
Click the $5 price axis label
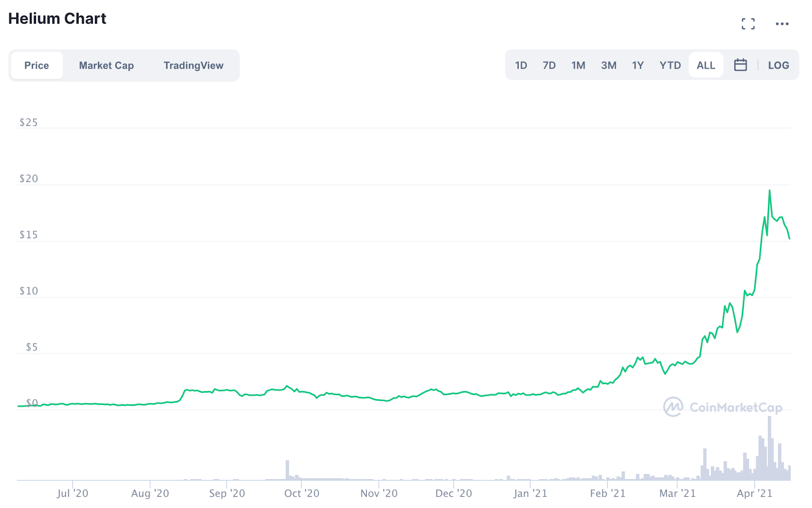[x=31, y=347]
